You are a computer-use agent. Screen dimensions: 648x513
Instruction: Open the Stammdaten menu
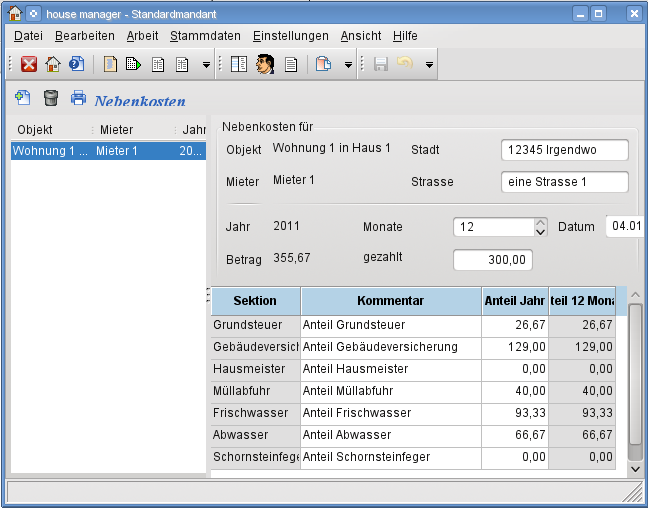tap(205, 36)
